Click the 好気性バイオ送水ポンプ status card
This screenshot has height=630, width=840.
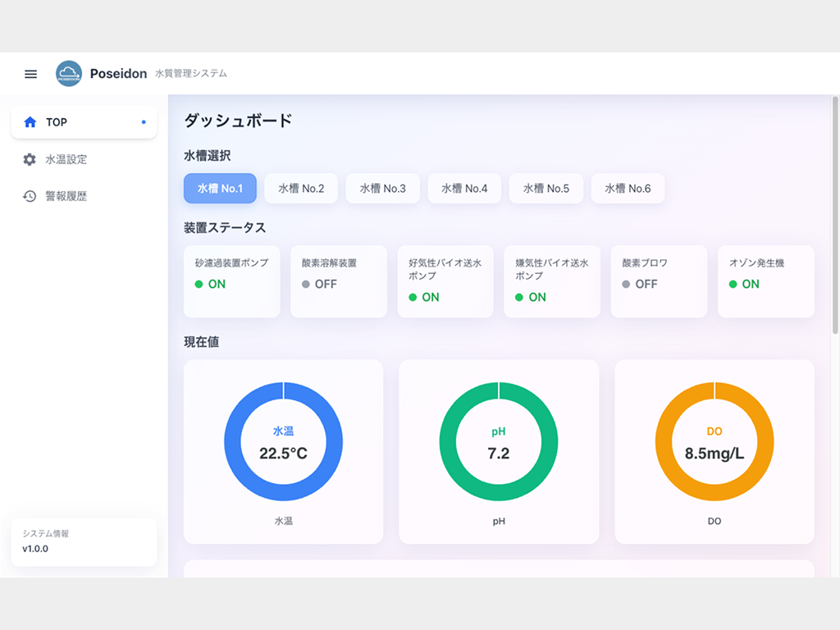445,281
